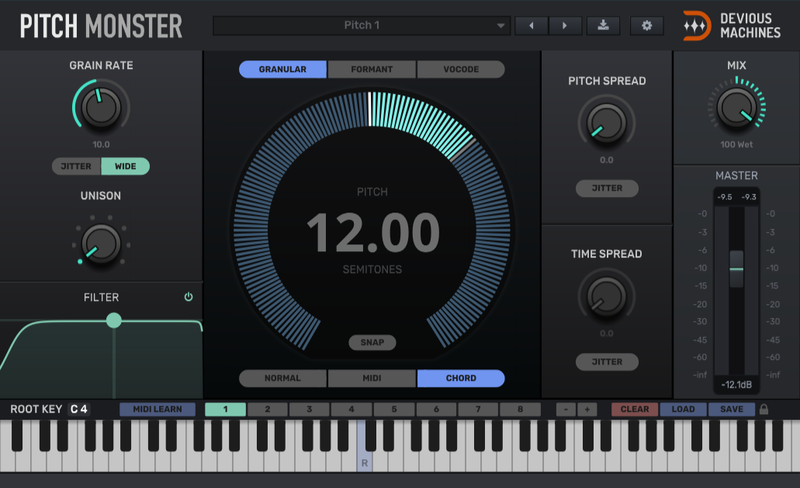Switch to Formant mode tab
The height and width of the screenshot is (488, 800).
coord(371,70)
